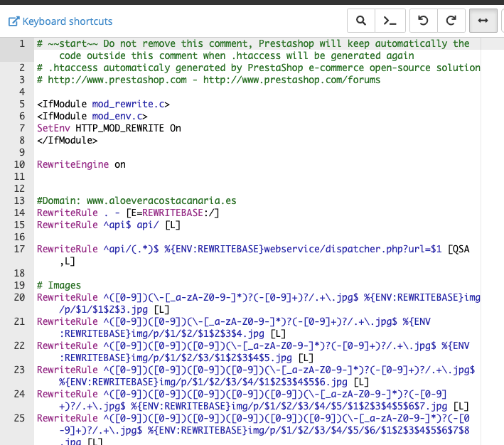This screenshot has width=504, height=445.
Task: Click line number 5 in the gutter
Action: 22,104
